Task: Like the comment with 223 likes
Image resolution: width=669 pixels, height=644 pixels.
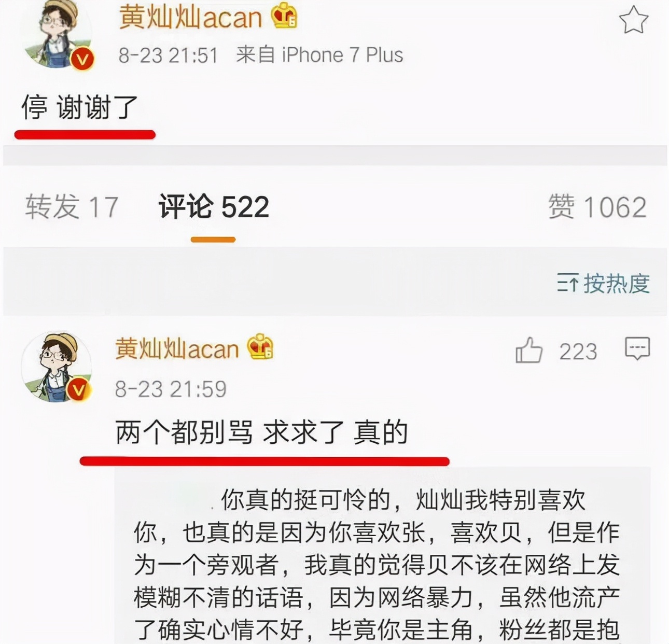Action: pos(529,350)
